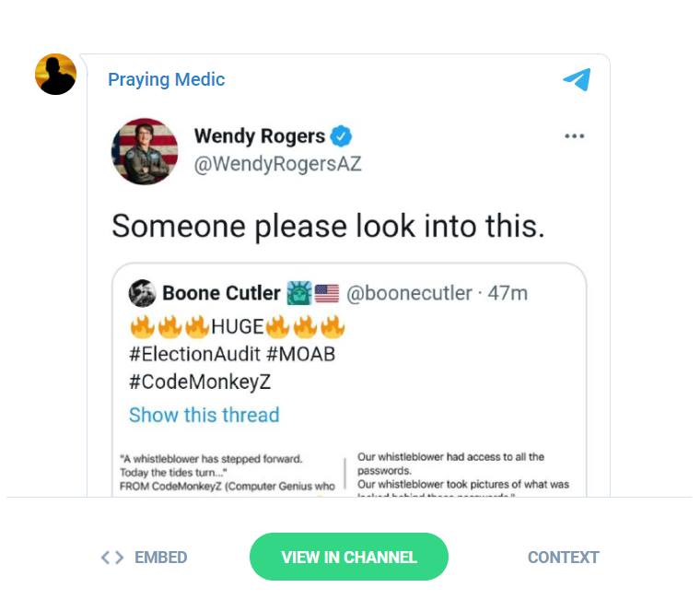Click Boone Cutler's small profile avatar
Viewport: 700px width, 611px height.
click(142, 293)
